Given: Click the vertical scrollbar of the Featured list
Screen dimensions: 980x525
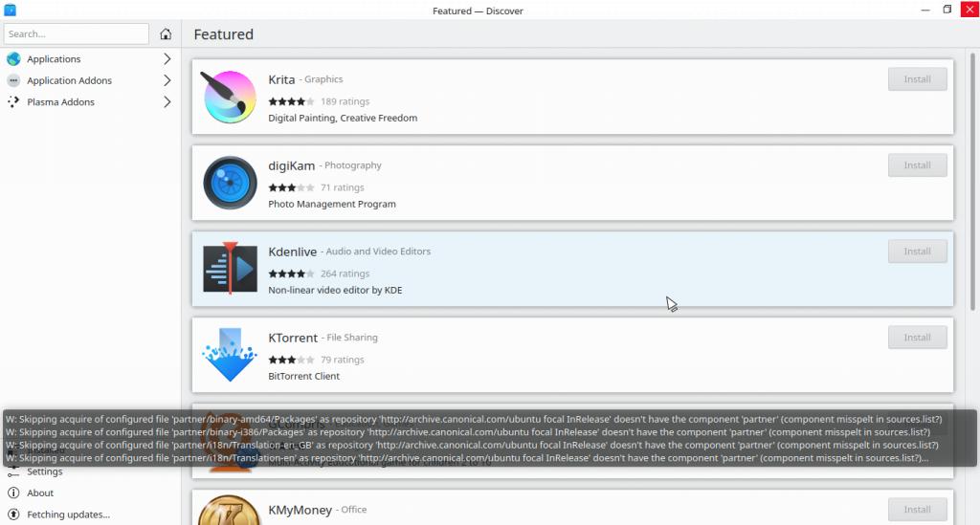Looking at the screenshot, I should click(x=972, y=181).
